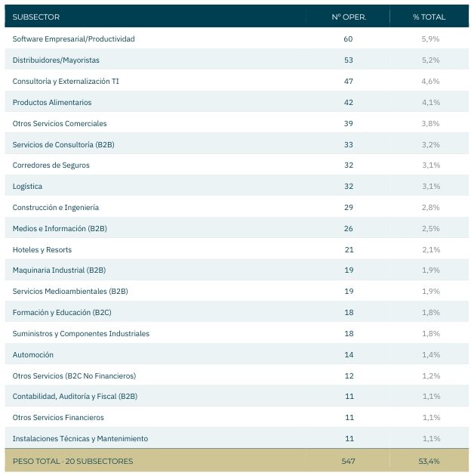Click Consultoría y Externalización TI

click(66, 82)
